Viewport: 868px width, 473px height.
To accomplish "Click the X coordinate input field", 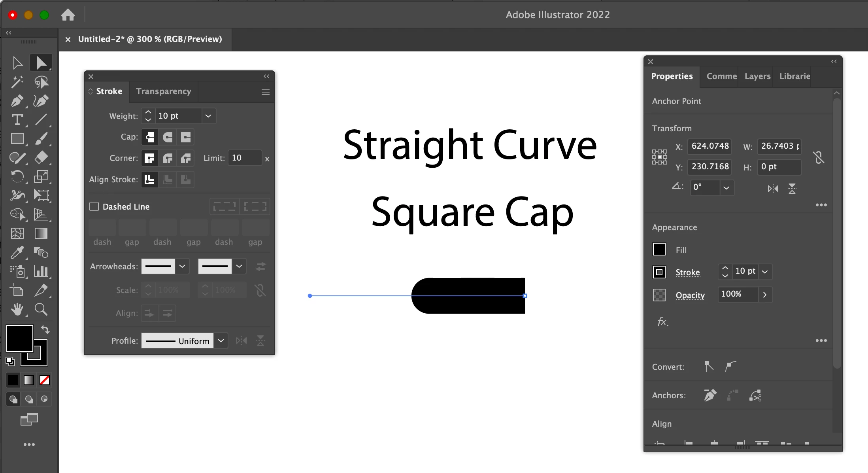I will [x=709, y=146].
